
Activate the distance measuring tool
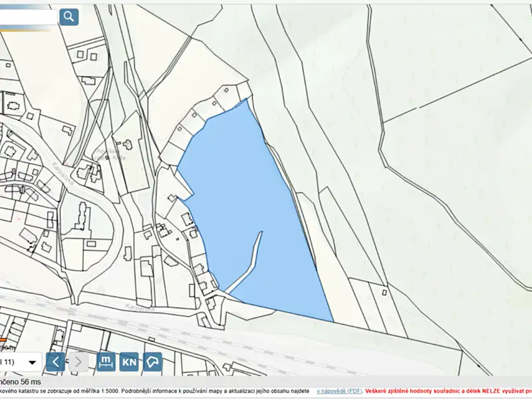(x=106, y=362)
